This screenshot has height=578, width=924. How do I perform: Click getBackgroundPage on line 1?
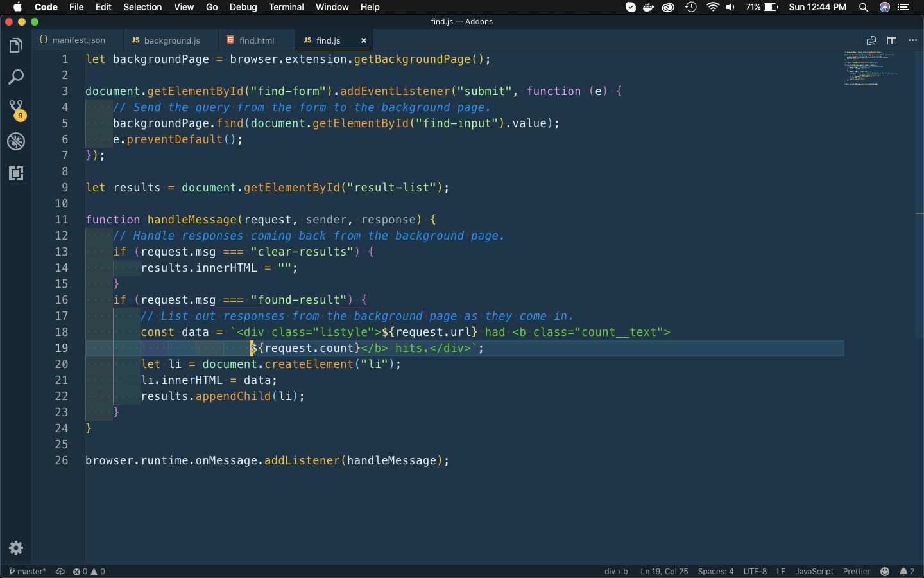click(x=413, y=59)
